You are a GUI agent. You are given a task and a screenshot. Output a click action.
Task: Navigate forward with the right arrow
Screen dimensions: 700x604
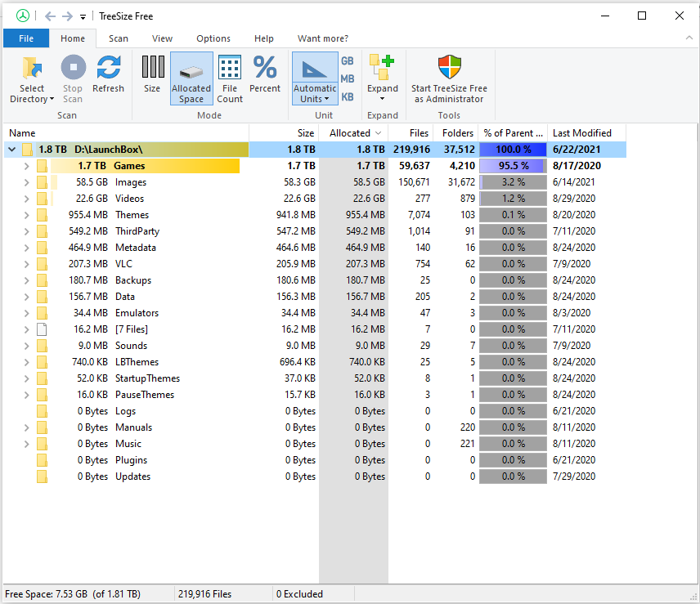pyautogui.click(x=67, y=16)
